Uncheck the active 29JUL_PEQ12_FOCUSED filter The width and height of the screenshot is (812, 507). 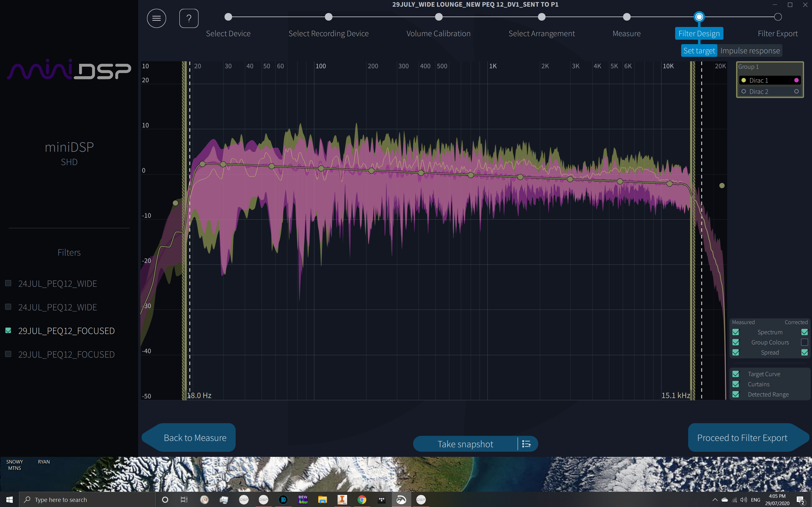coord(8,330)
